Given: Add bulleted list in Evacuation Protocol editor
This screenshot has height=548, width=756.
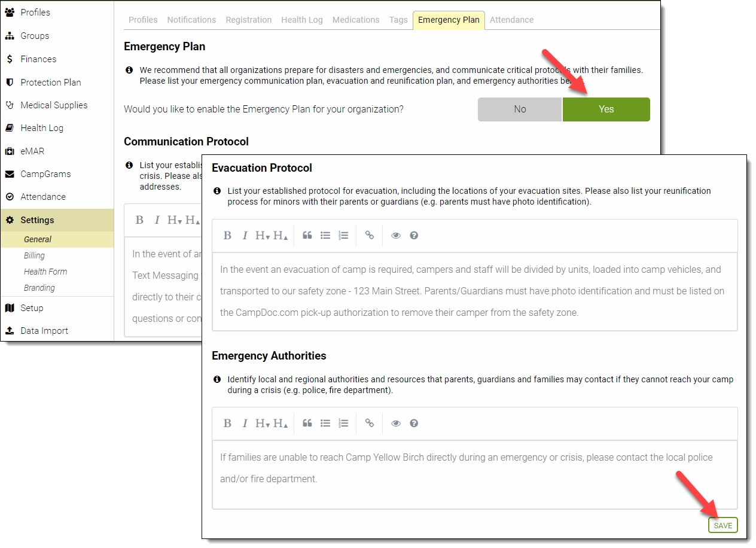Looking at the screenshot, I should point(325,236).
